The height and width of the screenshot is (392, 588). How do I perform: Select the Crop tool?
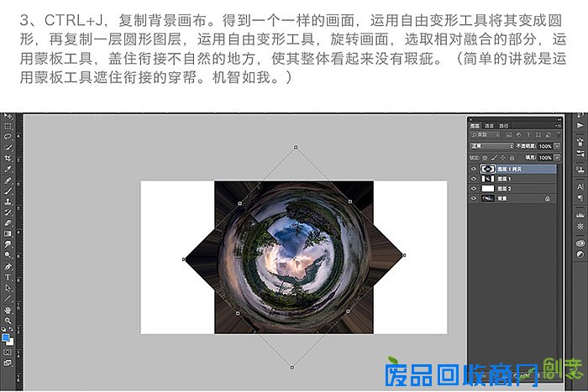click(8, 158)
